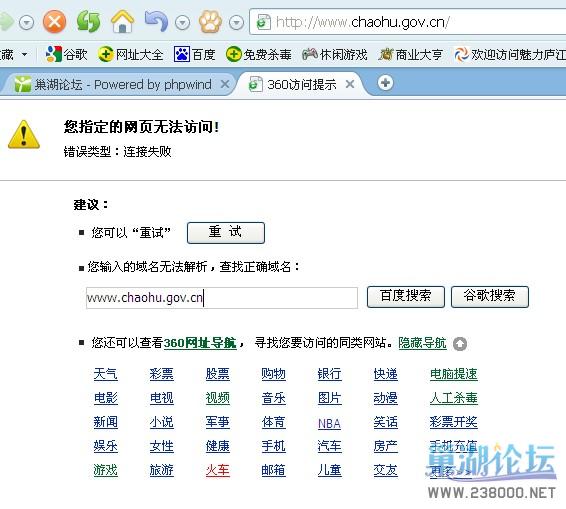Click the red stop loading icon
The width and height of the screenshot is (566, 509).
point(55,22)
